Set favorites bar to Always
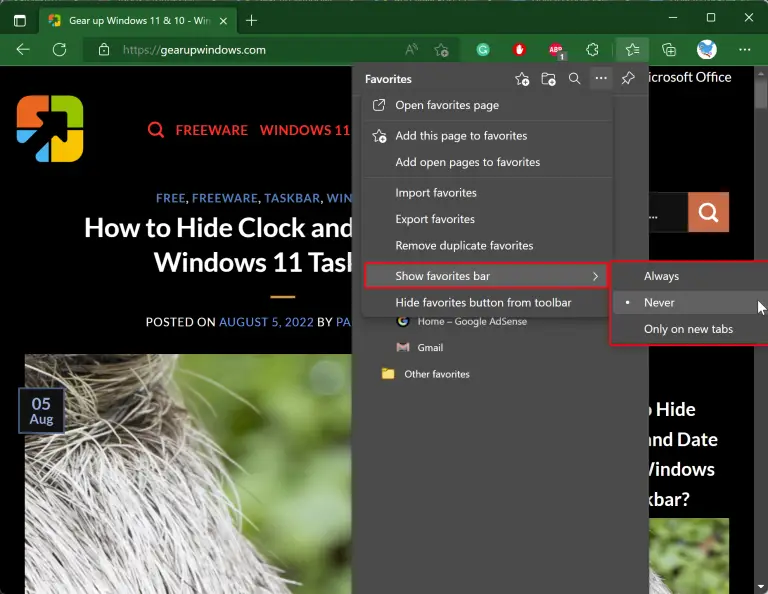 690,276
